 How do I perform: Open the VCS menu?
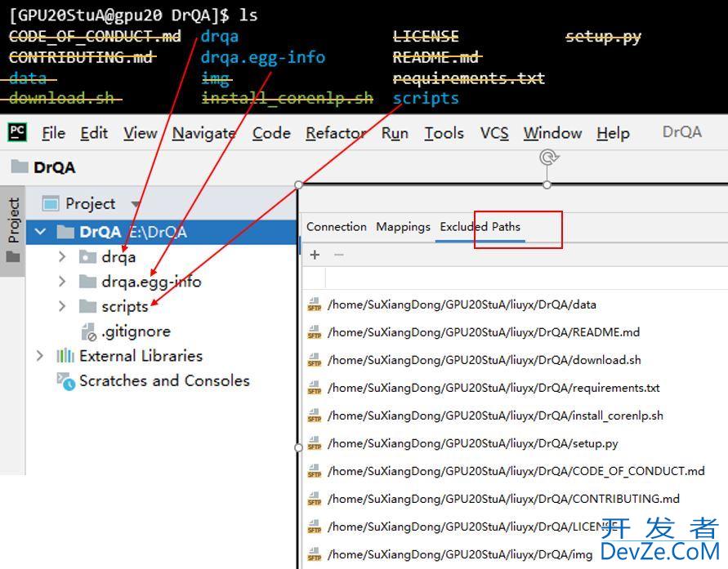coord(494,133)
